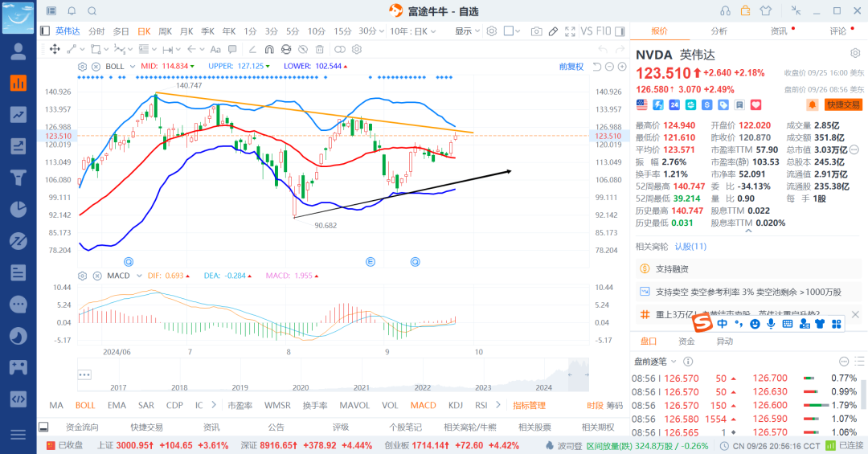Open the 指标管理 indicator management link
868x454 pixels.
click(530, 406)
